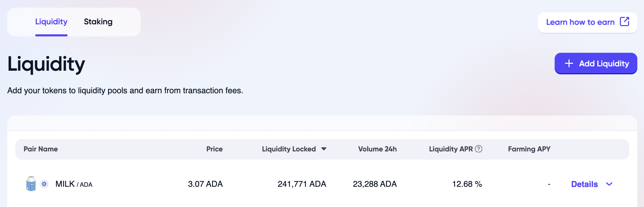Sort by the Volume 24h column header
Image resolution: width=644 pixels, height=207 pixels.
tap(377, 149)
